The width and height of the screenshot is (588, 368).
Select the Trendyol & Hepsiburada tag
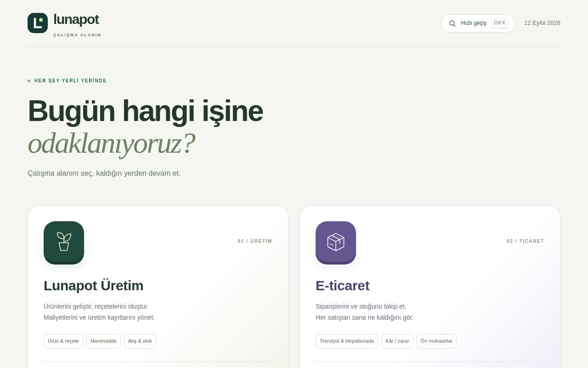tap(347, 341)
